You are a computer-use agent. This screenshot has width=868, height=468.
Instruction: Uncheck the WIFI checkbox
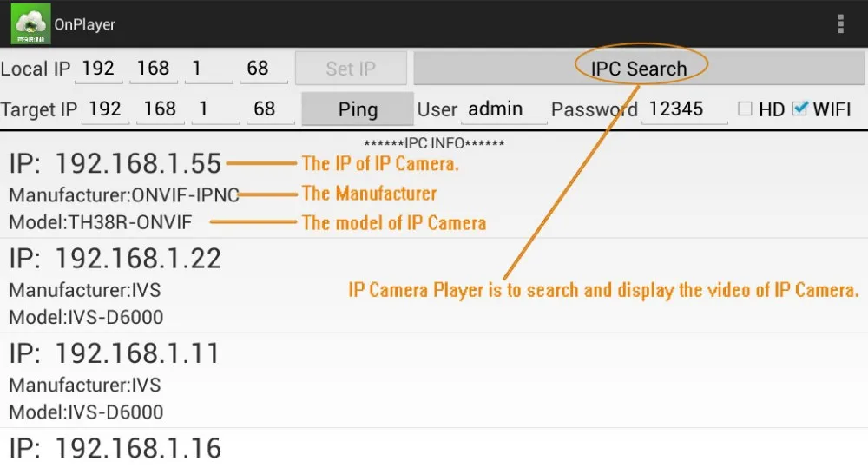(x=800, y=109)
